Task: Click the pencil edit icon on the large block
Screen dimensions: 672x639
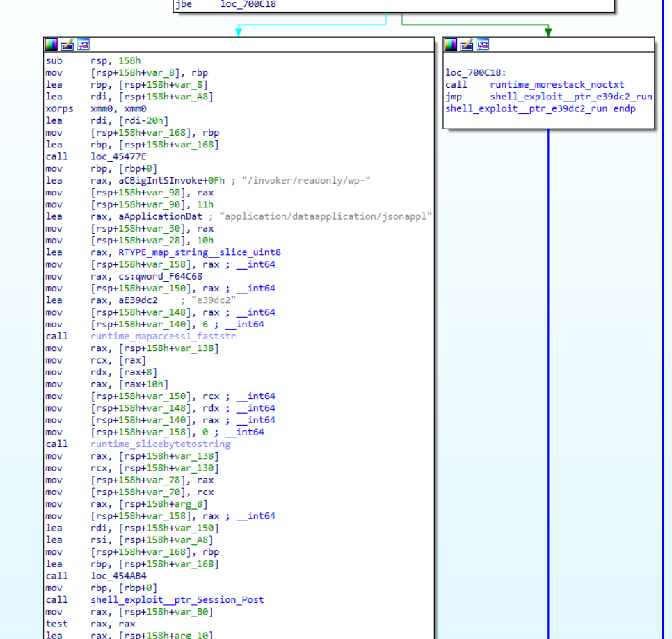Action: point(67,44)
